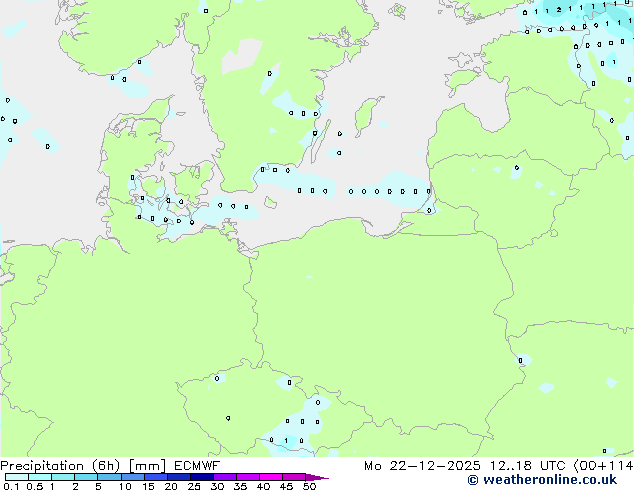Click the legend label '0.5'
Viewport: 634px width, 490px height.
click(x=35, y=486)
